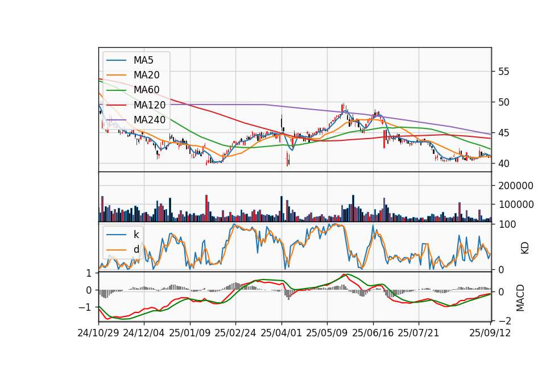Click the MACD left axis value −1
546x392 pixels.
[x=85, y=307]
